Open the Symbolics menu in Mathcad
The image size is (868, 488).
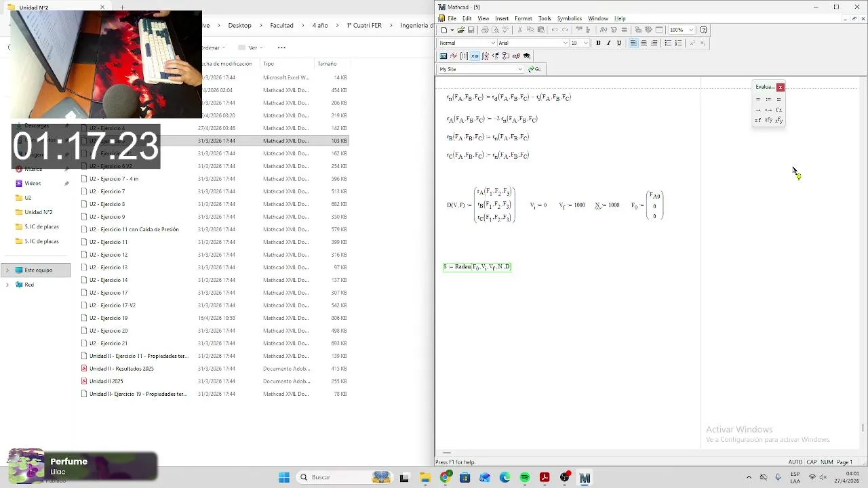click(570, 18)
